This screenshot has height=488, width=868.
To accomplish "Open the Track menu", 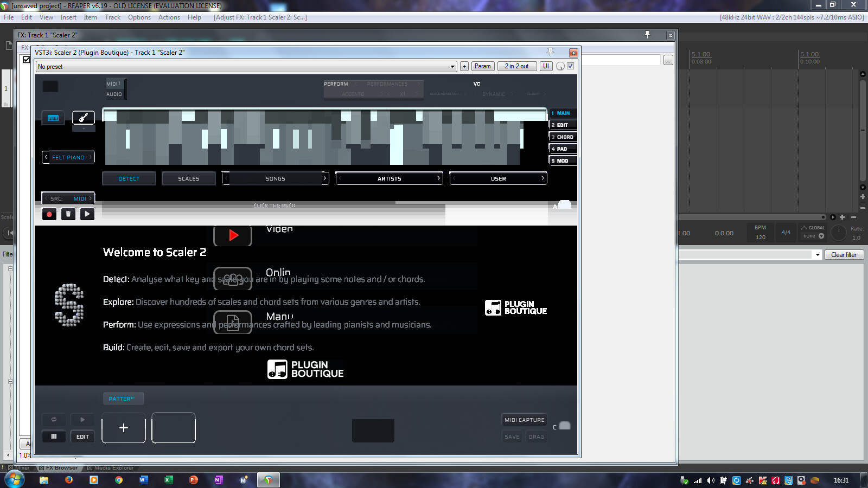I will [x=112, y=17].
